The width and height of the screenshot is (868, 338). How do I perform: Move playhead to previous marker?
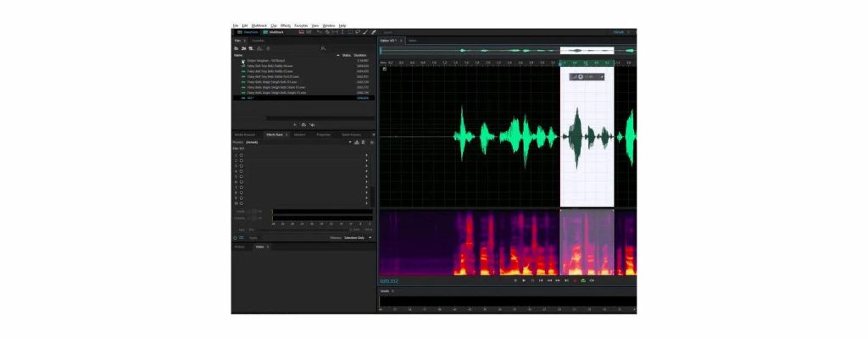coord(541,280)
